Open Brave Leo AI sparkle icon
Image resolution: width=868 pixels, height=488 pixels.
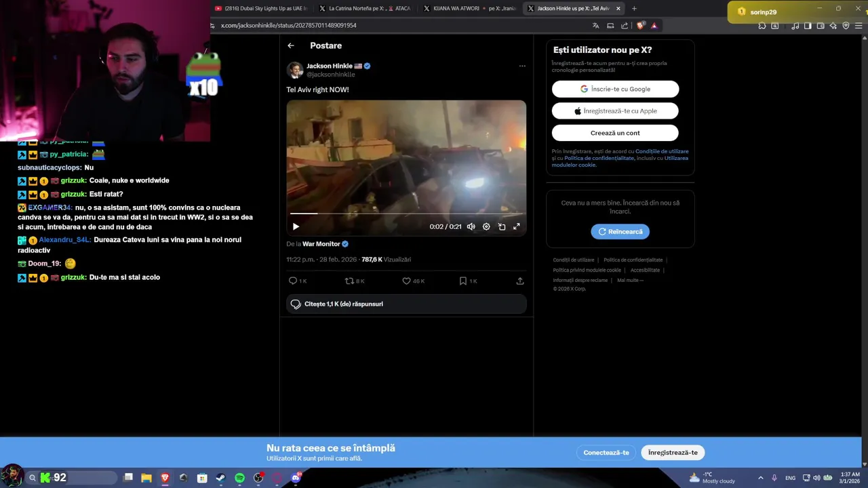point(833,26)
